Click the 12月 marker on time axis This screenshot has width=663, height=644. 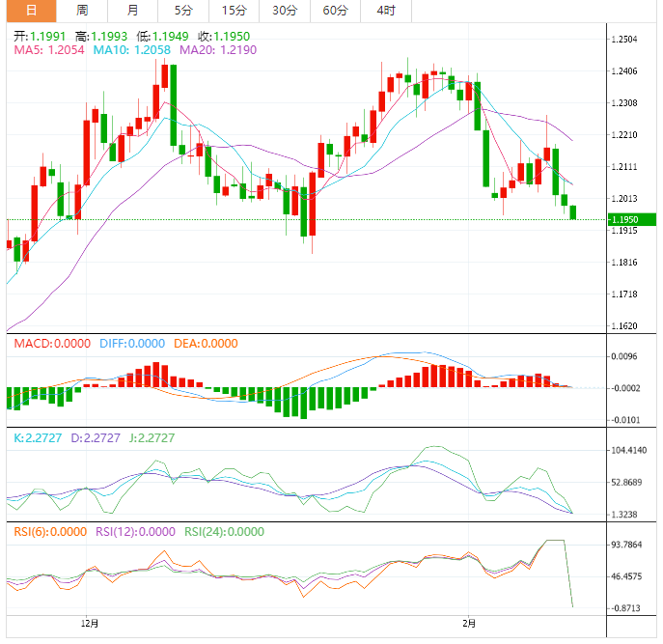tap(91, 625)
